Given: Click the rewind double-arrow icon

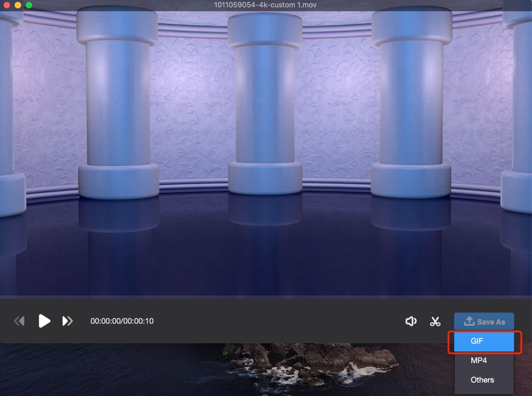Looking at the screenshot, I should coord(19,321).
